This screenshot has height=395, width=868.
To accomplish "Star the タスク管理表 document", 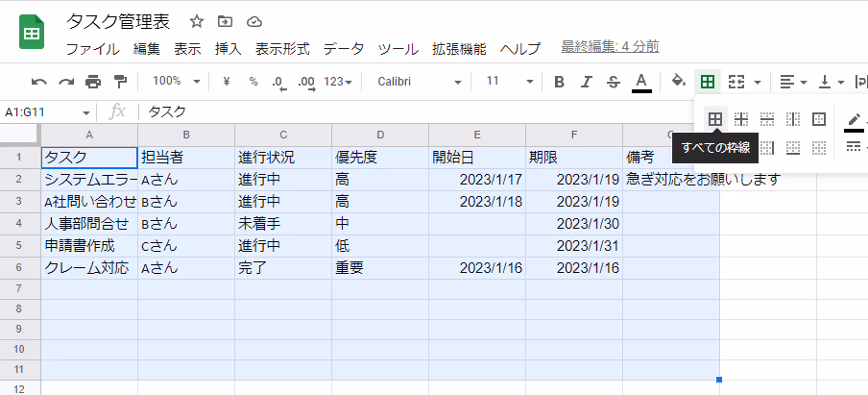I will tap(197, 21).
